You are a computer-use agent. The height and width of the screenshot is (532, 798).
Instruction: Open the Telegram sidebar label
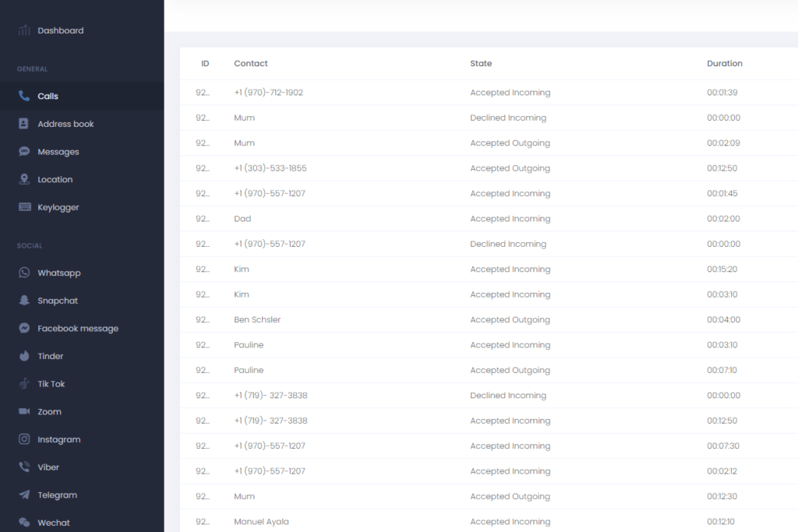tap(57, 495)
